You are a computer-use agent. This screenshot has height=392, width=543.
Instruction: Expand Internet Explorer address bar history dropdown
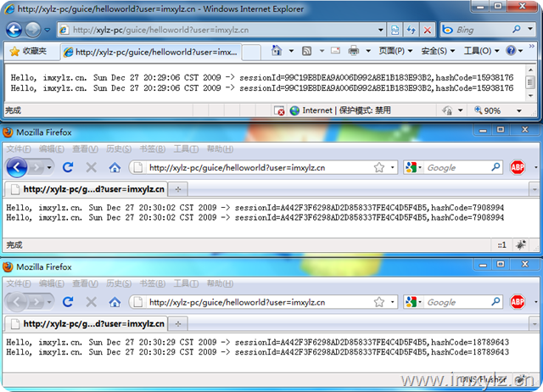click(381, 31)
